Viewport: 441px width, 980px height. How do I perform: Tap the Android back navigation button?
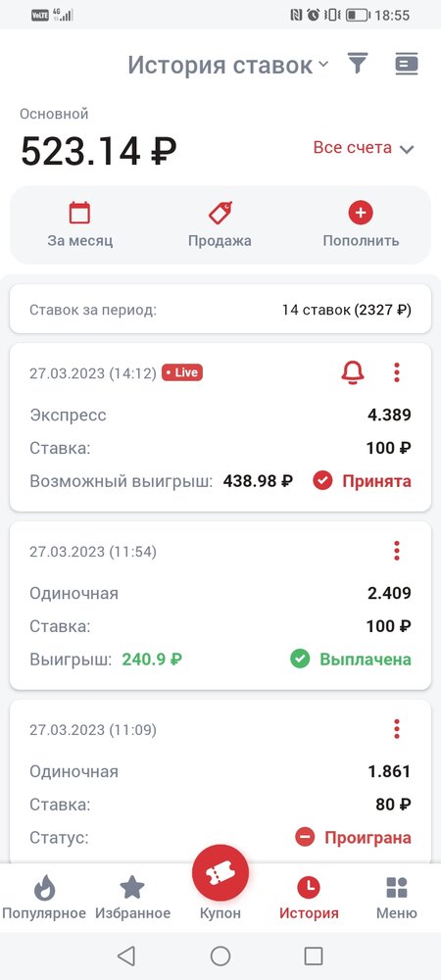[126, 955]
